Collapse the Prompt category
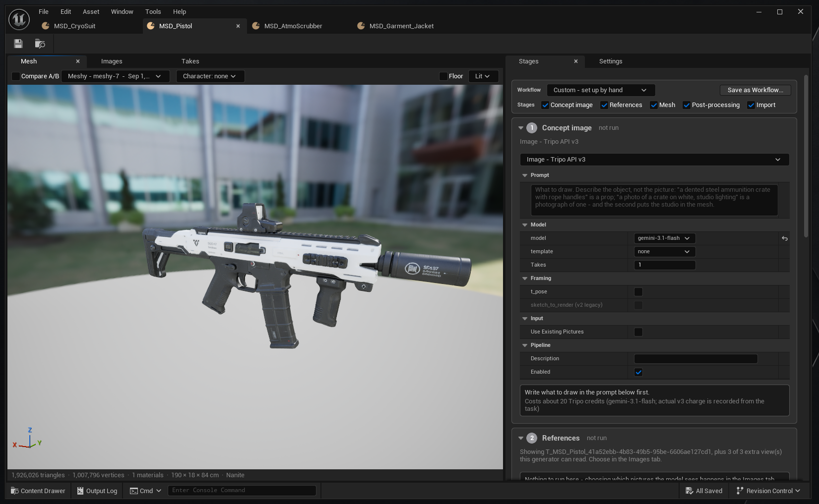Viewport: 819px width, 504px height. click(525, 175)
